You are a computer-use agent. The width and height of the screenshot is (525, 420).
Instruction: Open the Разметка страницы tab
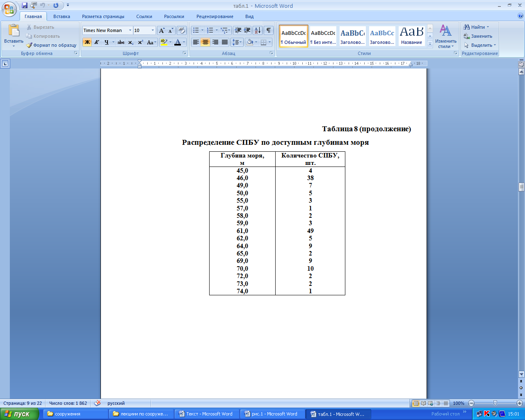pyautogui.click(x=103, y=16)
